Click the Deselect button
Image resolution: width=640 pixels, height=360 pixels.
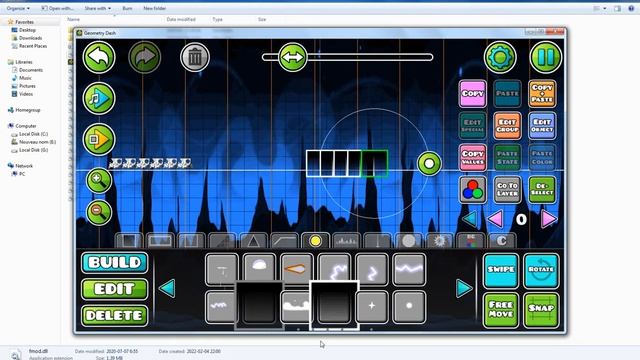542,190
